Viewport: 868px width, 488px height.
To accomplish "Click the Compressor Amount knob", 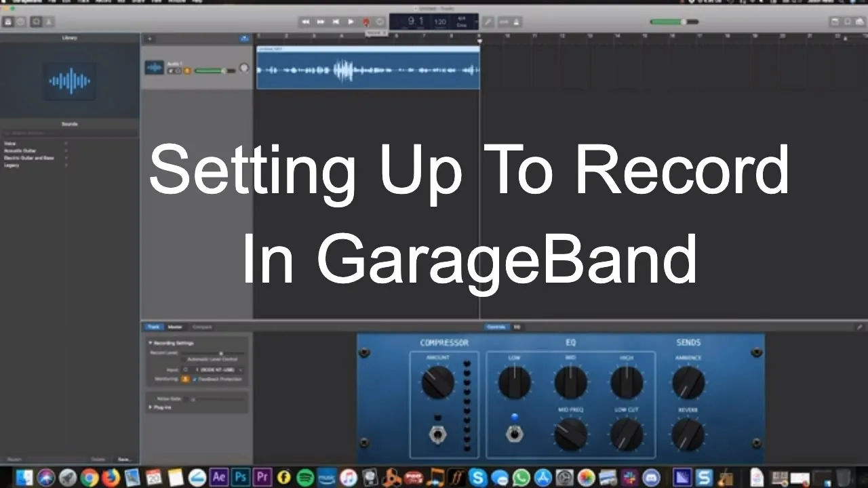I will pos(437,382).
